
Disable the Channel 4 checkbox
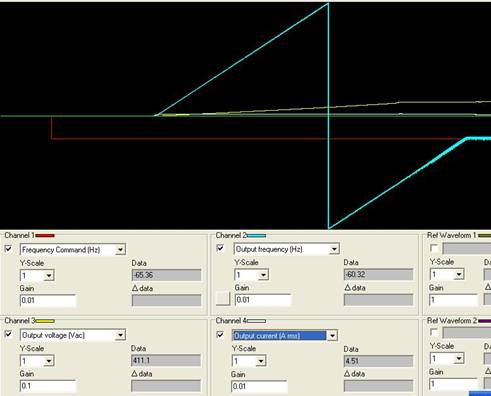tap(220, 334)
